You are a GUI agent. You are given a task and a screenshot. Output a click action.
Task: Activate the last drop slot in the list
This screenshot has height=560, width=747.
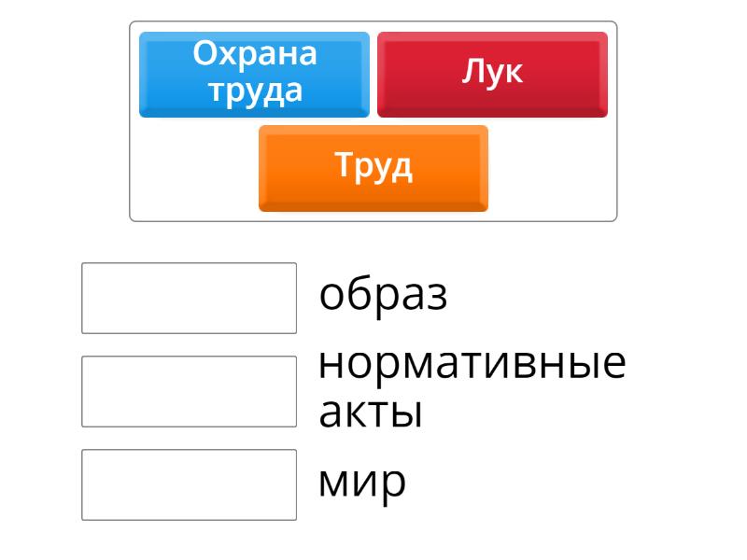[x=189, y=484]
